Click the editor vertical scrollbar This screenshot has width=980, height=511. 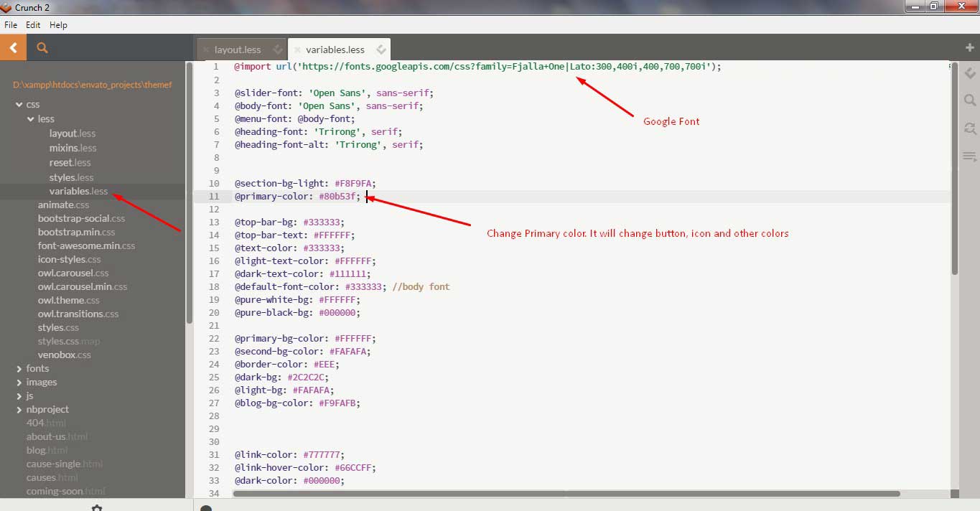point(954,167)
